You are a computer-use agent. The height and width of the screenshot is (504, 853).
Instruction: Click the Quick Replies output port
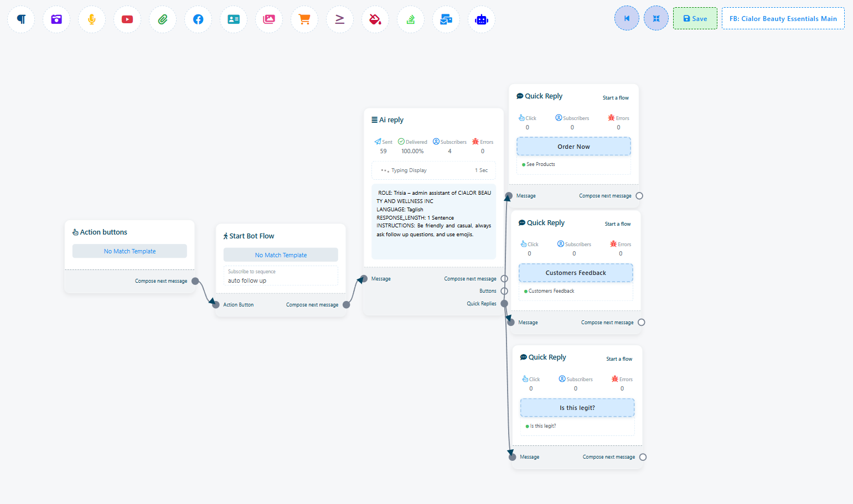(x=504, y=303)
